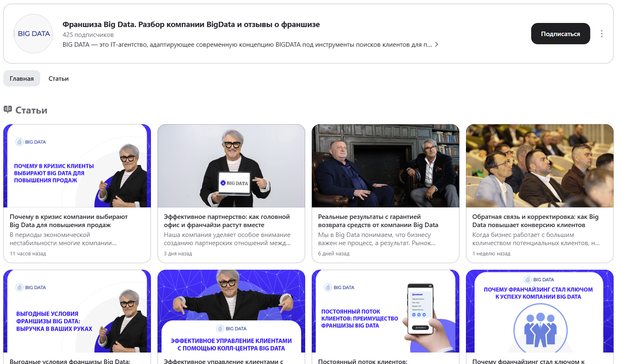The width and height of the screenshot is (621, 364).
Task: Open thumbnail of two men by the fireplace
Action: pos(386,166)
